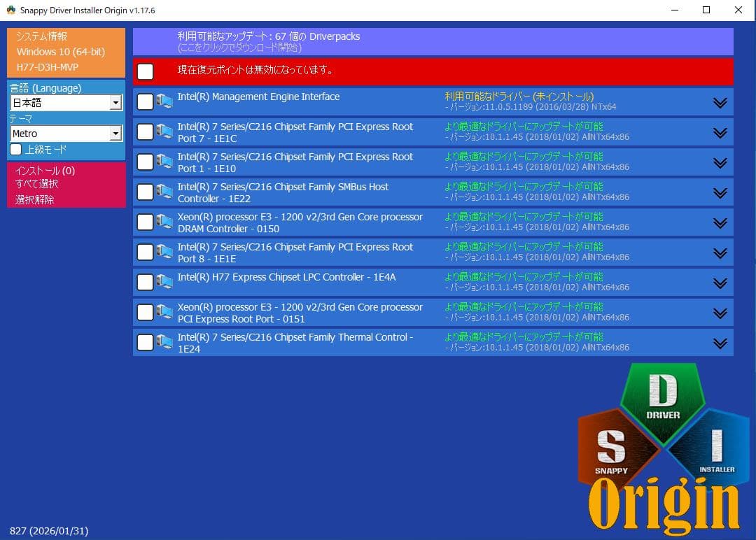This screenshot has width=756, height=540.
Task: Tick checkbox for H77 Express Chipset LPC Controller
Action: (145, 283)
